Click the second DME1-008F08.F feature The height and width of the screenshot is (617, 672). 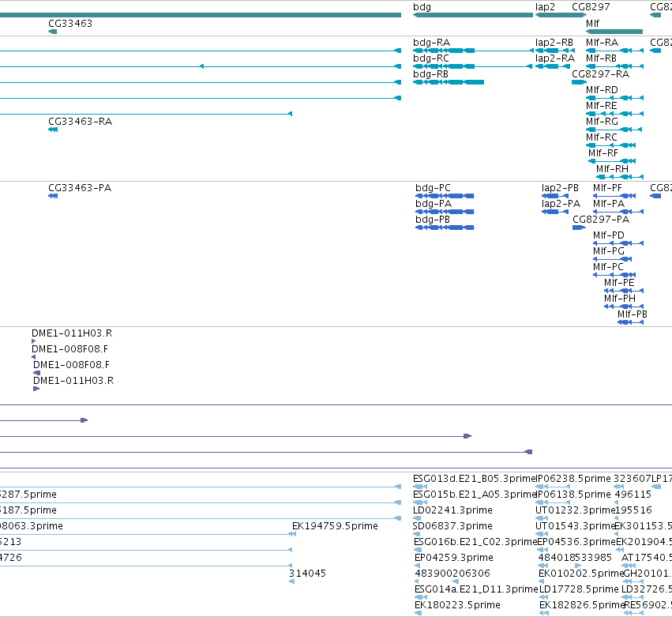pos(36,373)
